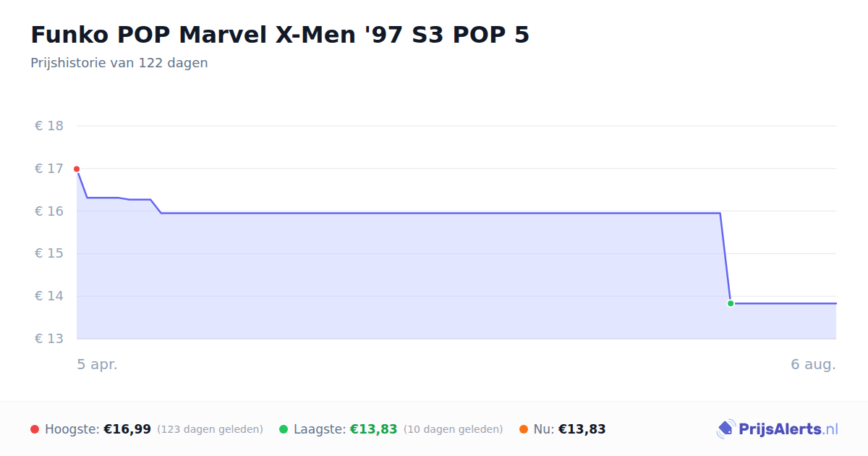868x456 pixels.
Task: Click the green Laagste legend dot
Action: point(284,429)
